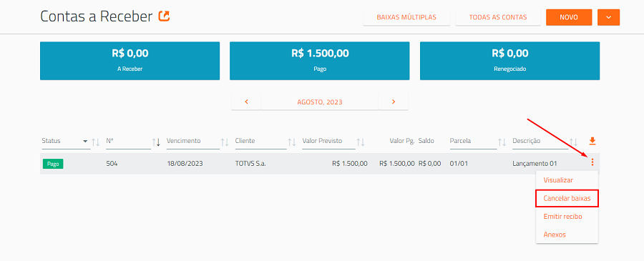
Task: Go to next month with right arrow
Action: pyautogui.click(x=394, y=102)
